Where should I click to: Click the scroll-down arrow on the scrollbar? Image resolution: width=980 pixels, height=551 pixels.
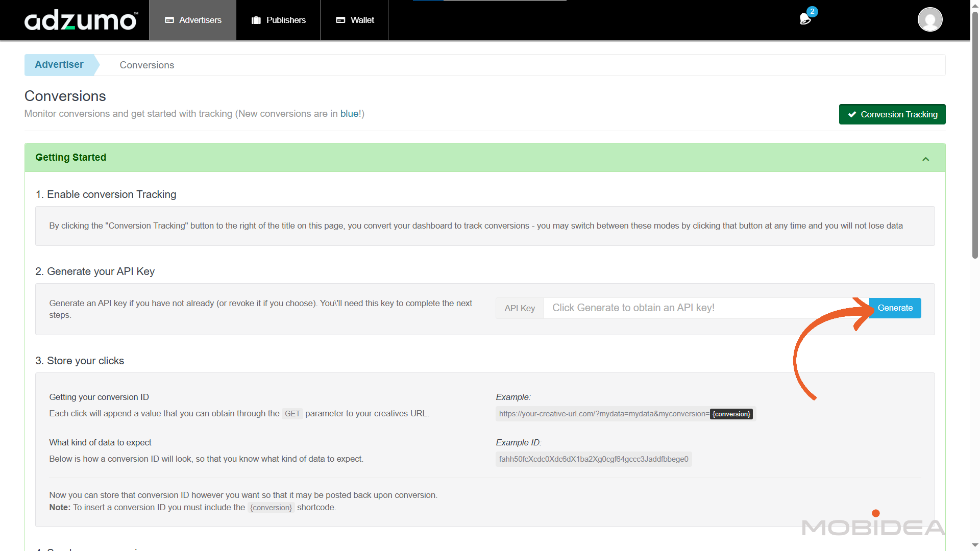coord(974,545)
